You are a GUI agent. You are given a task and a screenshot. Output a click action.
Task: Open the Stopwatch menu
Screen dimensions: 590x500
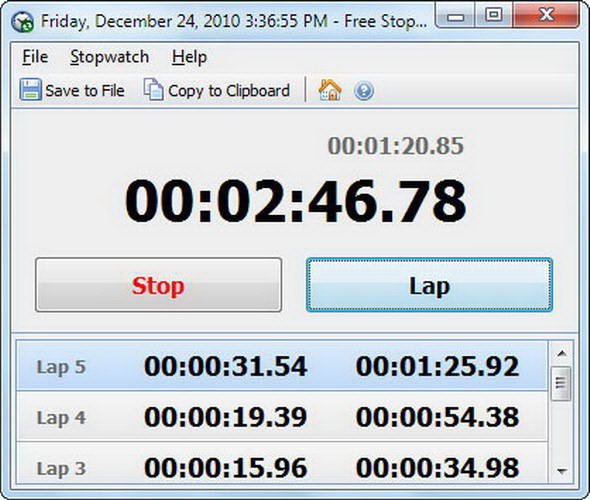(109, 57)
